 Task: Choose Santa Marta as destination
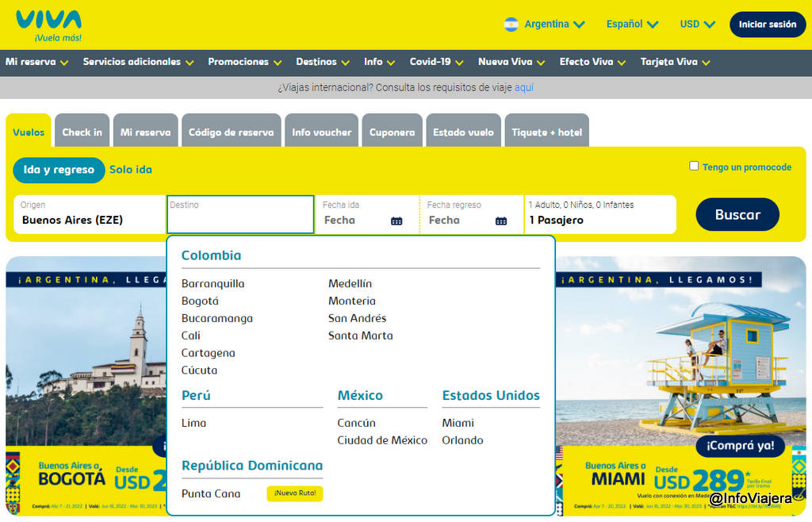coord(361,336)
